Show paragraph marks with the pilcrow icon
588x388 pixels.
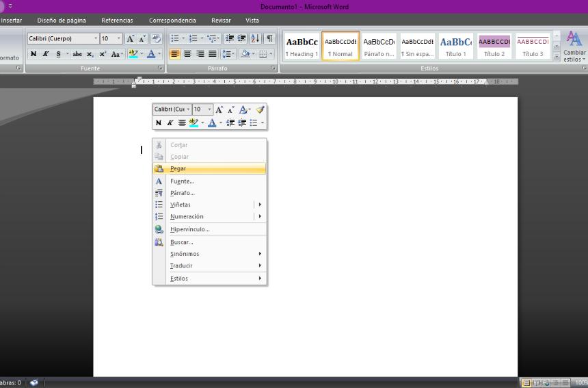[x=269, y=39]
